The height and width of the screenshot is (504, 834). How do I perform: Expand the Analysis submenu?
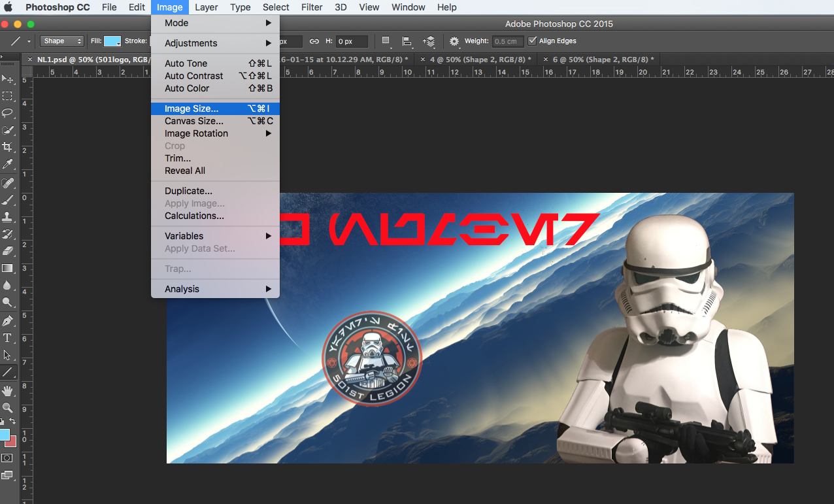[x=215, y=289]
